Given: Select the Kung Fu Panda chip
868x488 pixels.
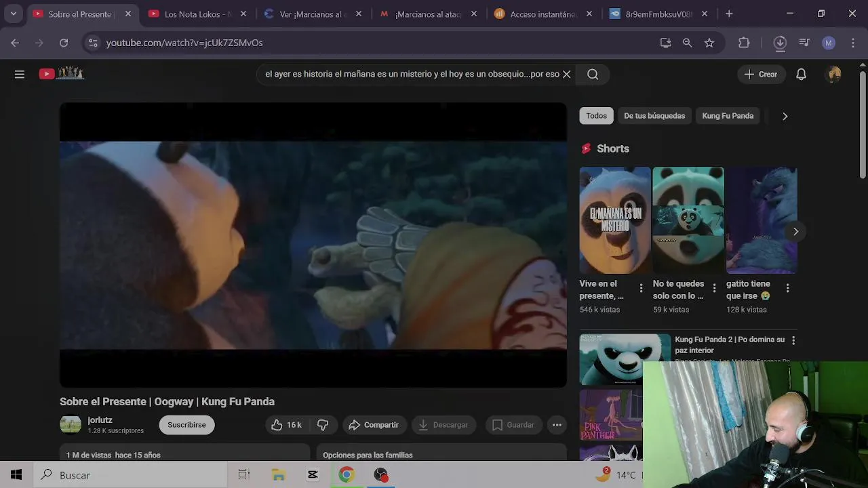Looking at the screenshot, I should tap(728, 116).
